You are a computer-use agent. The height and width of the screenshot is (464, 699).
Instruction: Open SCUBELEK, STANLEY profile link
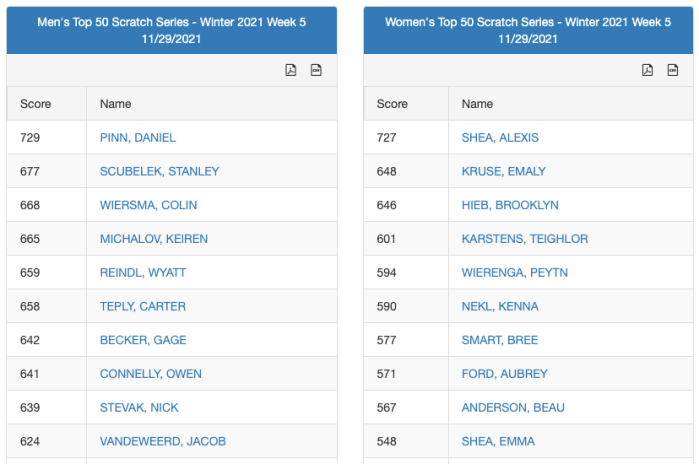coord(159,171)
